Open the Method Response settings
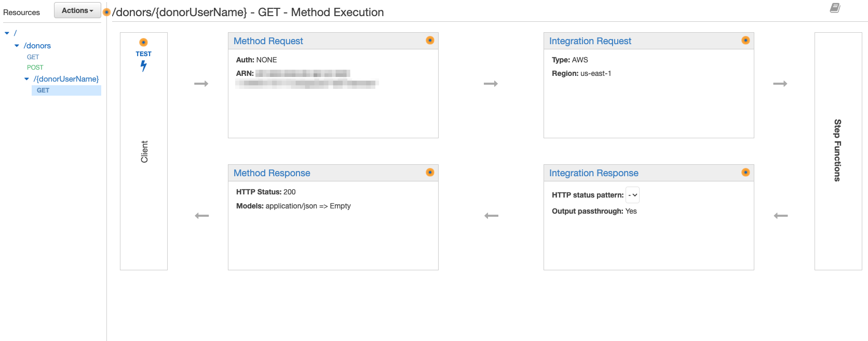This screenshot has width=868, height=341. pos(272,173)
